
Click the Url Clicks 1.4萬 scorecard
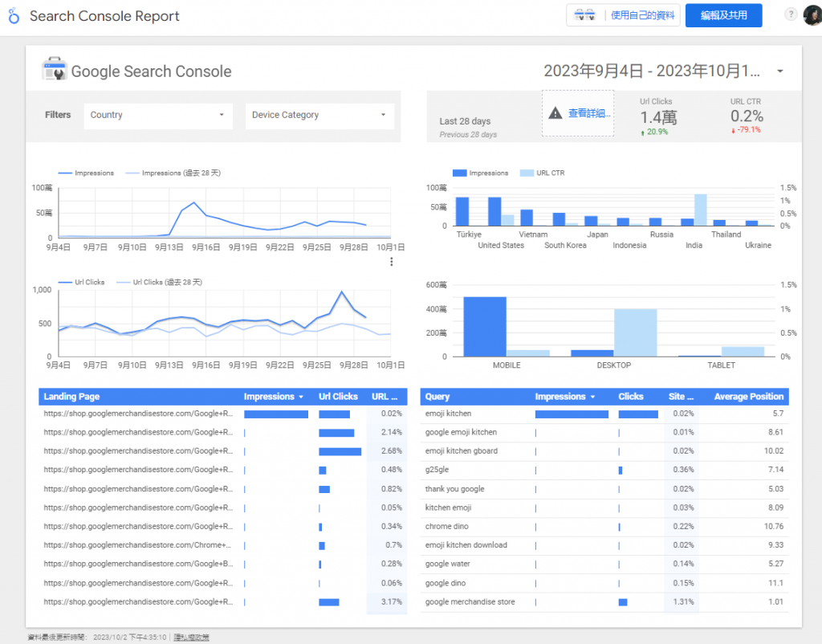[658, 116]
